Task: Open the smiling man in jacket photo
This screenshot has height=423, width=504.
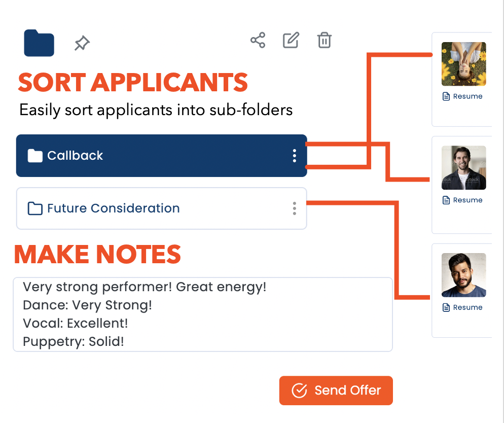Action: (463, 168)
